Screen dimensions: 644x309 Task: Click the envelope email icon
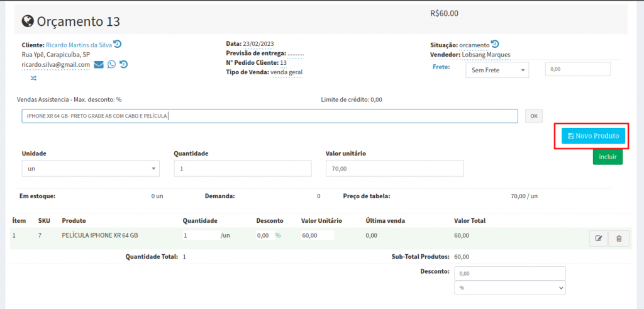99,64
